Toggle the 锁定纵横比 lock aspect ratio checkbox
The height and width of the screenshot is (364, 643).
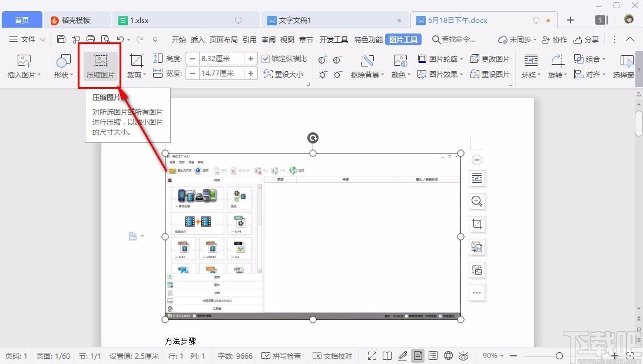point(266,59)
